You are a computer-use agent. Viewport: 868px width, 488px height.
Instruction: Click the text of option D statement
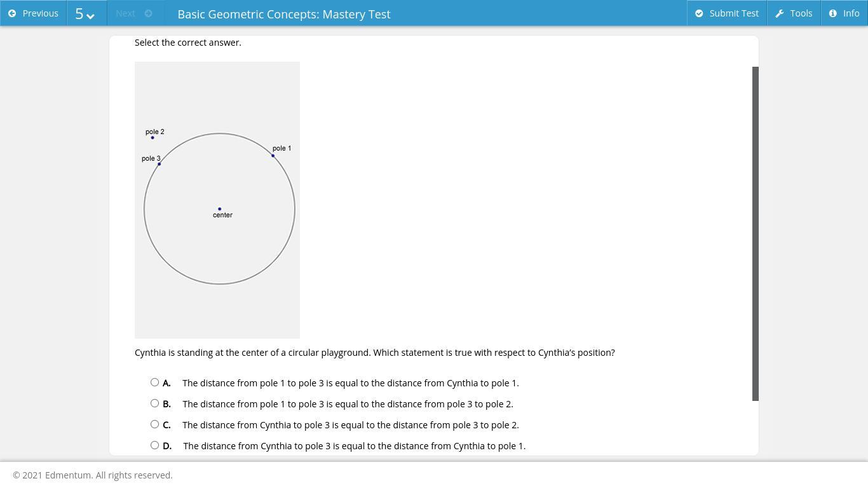pyautogui.click(x=355, y=446)
